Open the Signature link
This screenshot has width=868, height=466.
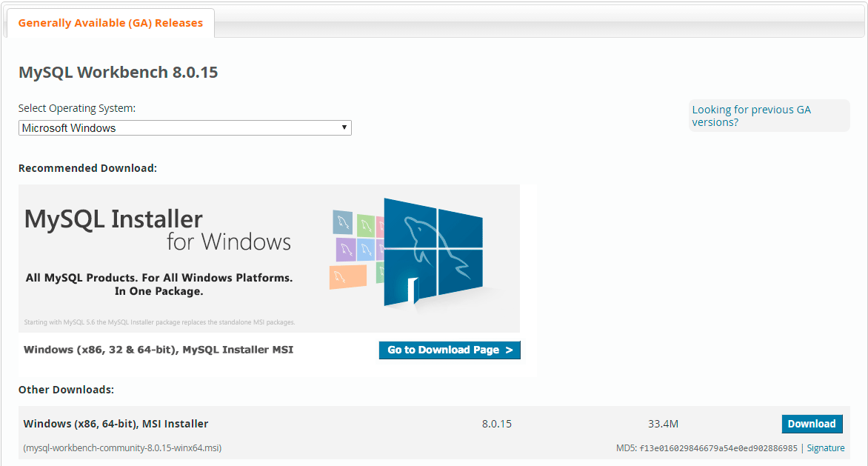point(826,448)
